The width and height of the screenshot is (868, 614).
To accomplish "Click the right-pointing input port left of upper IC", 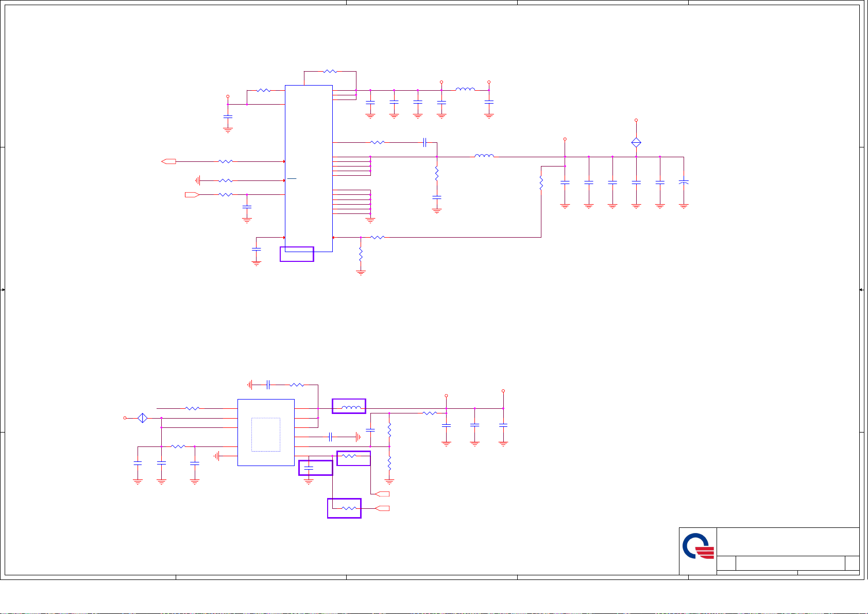I will pos(192,194).
